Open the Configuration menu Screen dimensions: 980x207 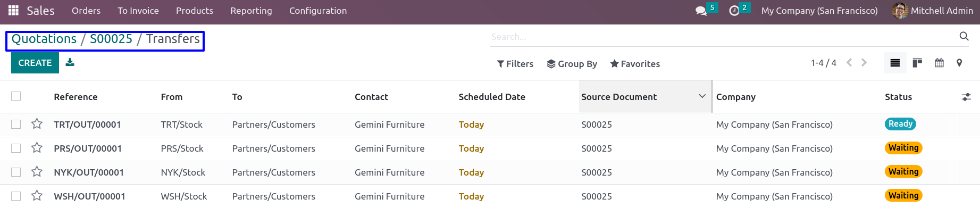318,11
